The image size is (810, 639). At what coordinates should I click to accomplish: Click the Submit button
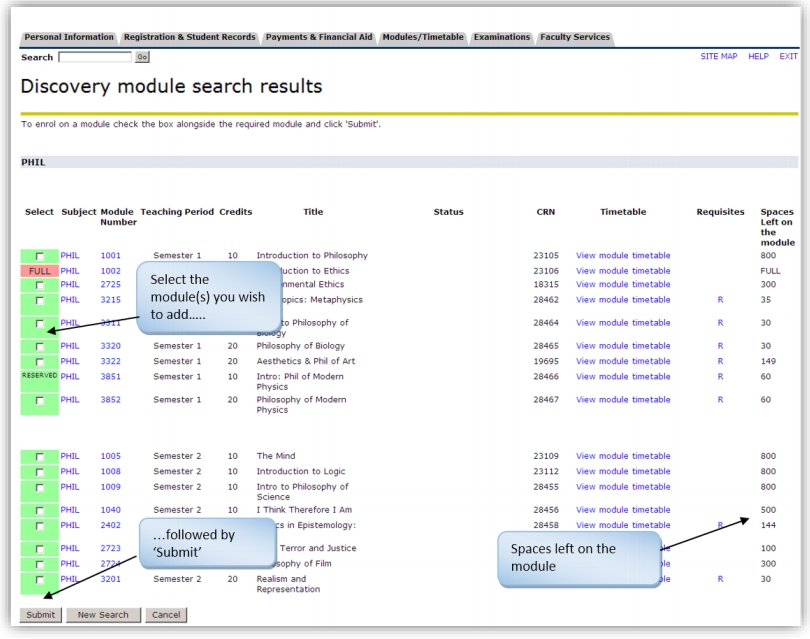coord(41,615)
